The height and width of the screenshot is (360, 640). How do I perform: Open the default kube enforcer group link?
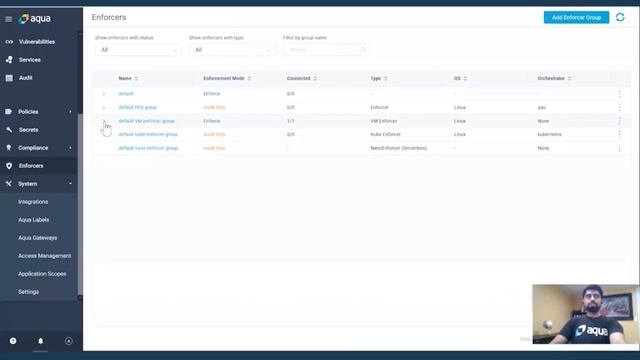pos(148,134)
